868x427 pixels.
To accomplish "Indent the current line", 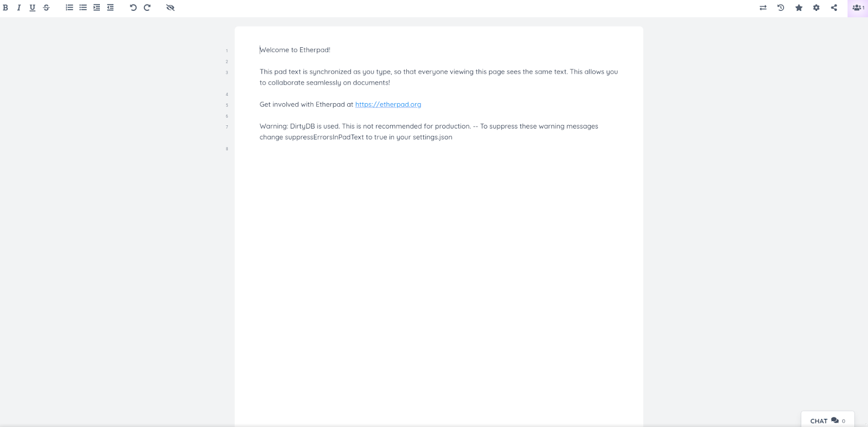I will 97,8.
